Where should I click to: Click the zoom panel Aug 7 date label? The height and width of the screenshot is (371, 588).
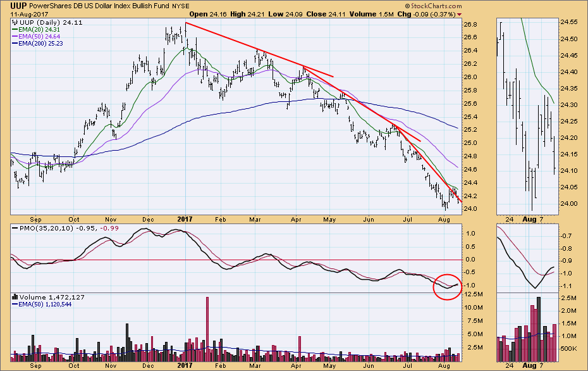pos(533,219)
